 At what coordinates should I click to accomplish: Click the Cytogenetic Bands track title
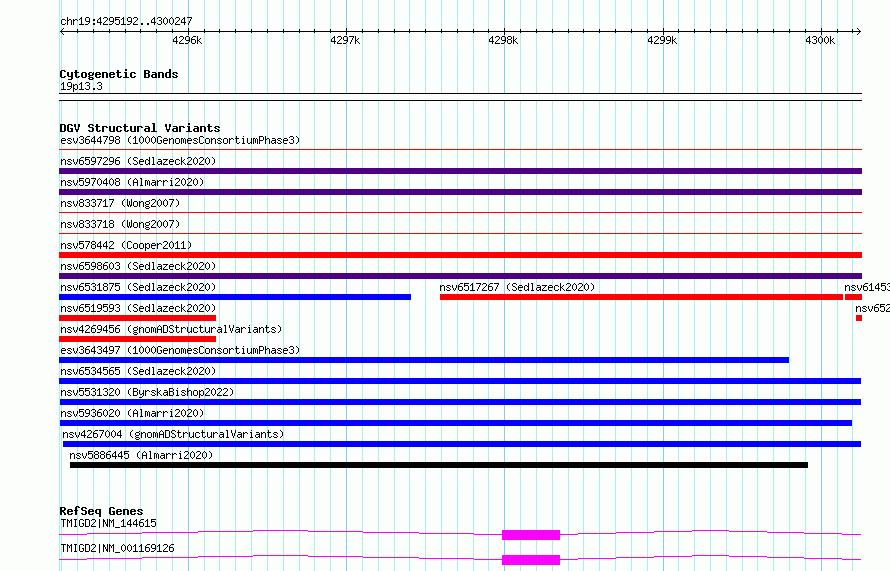pyautogui.click(x=119, y=74)
